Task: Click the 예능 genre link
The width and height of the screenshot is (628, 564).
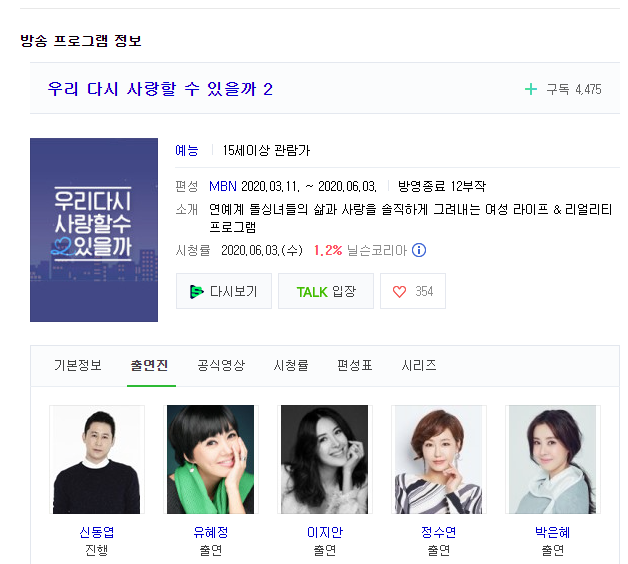Action: (187, 151)
